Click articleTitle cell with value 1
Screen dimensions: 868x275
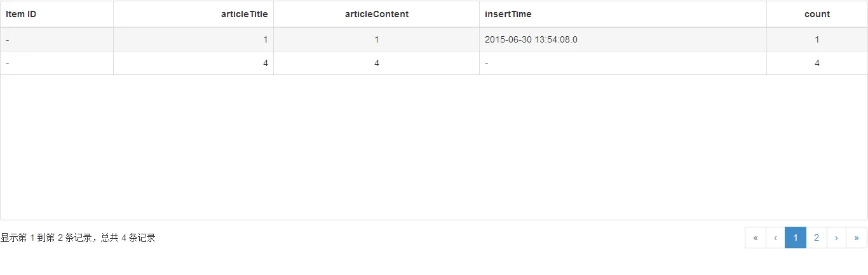[x=265, y=39]
